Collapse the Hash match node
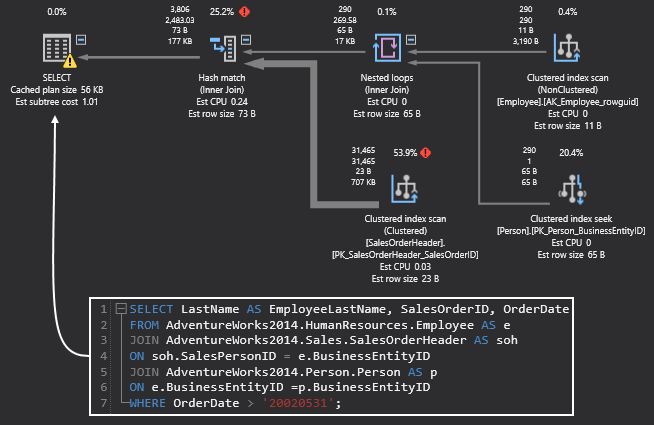 (246, 39)
